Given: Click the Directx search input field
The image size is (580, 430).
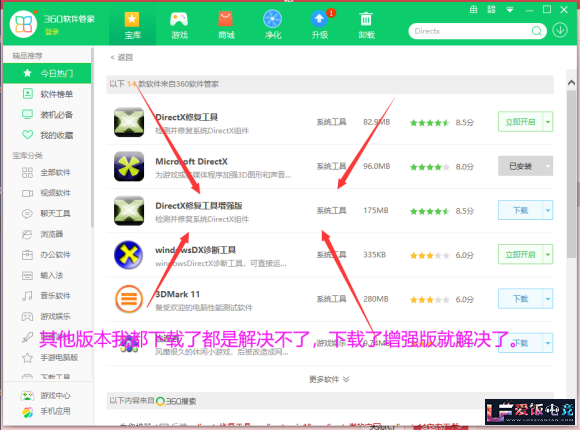Looking at the screenshot, I should coord(470,31).
